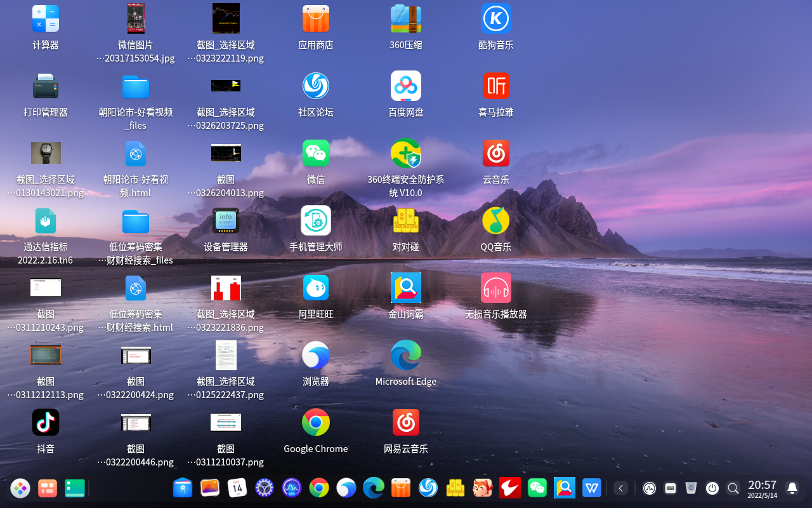Open the red swoosh app in dock
Screen dimensions: 812x508
pyautogui.click(x=510, y=488)
